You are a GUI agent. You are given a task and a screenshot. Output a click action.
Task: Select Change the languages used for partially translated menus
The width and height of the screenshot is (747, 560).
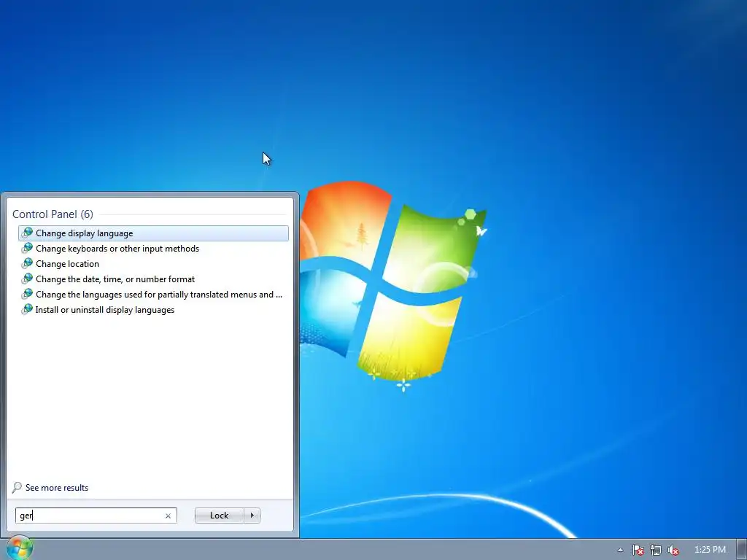click(153, 295)
